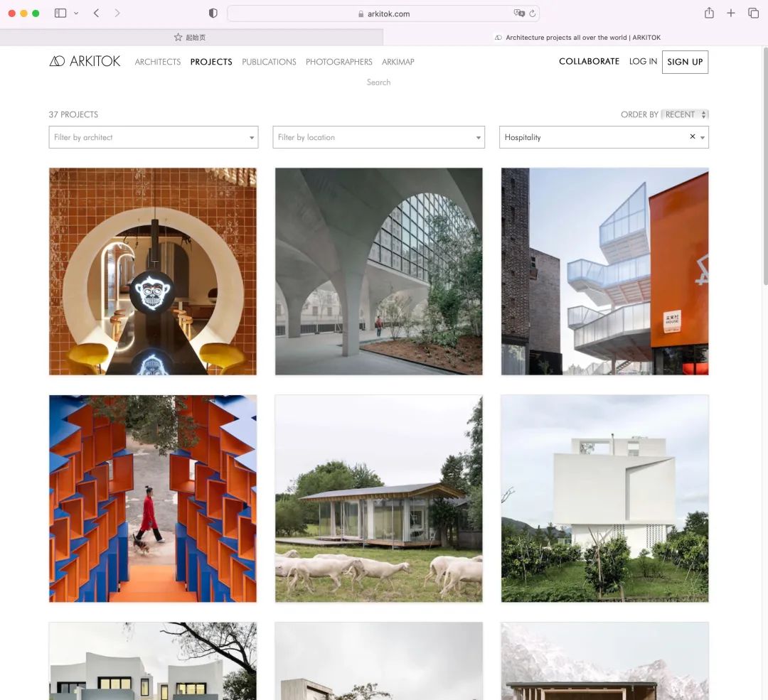Show the tab overview
The image size is (768, 700).
point(753,14)
